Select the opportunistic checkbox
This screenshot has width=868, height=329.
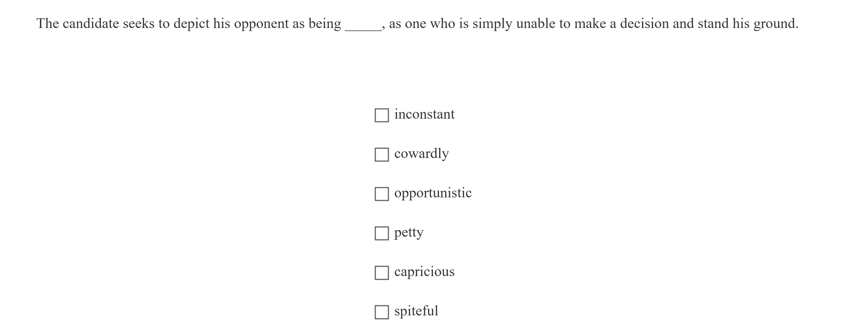pos(381,194)
